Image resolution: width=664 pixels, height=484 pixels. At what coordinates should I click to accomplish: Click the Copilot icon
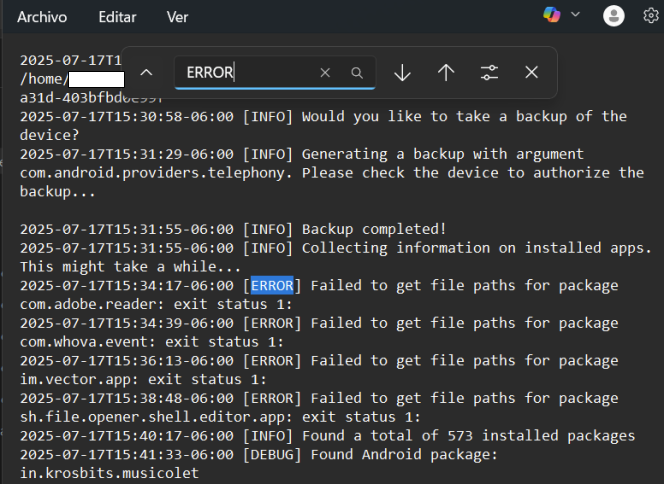pos(551,15)
